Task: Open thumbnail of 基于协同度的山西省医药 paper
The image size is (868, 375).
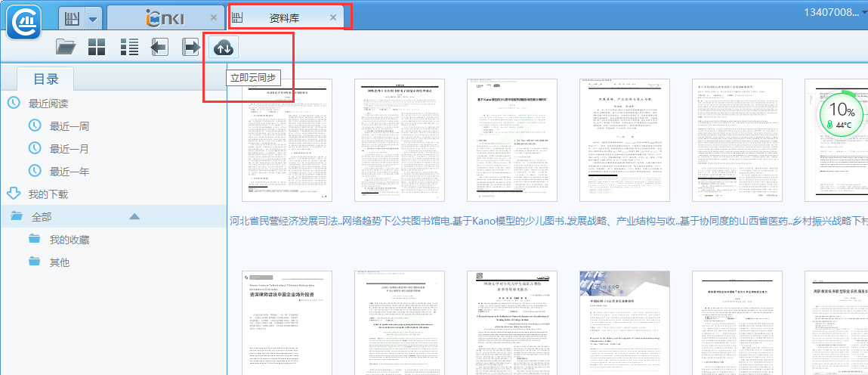Action: (737, 141)
